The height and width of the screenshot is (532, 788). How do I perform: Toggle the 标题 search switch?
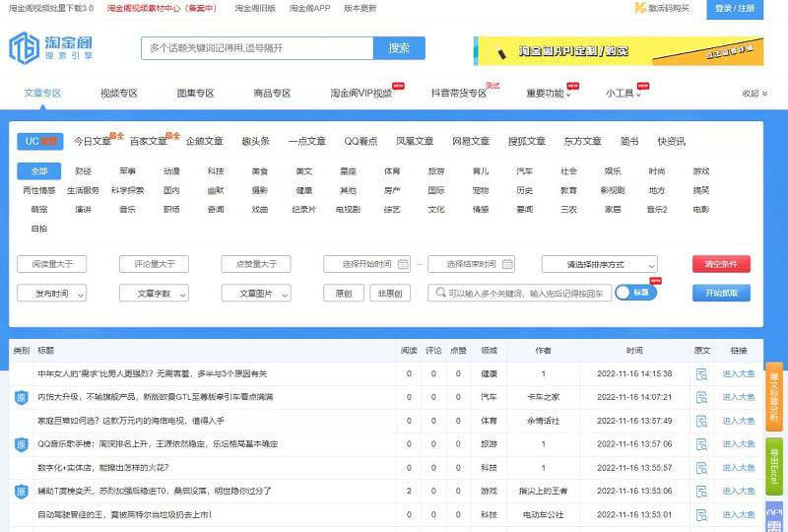click(x=635, y=293)
